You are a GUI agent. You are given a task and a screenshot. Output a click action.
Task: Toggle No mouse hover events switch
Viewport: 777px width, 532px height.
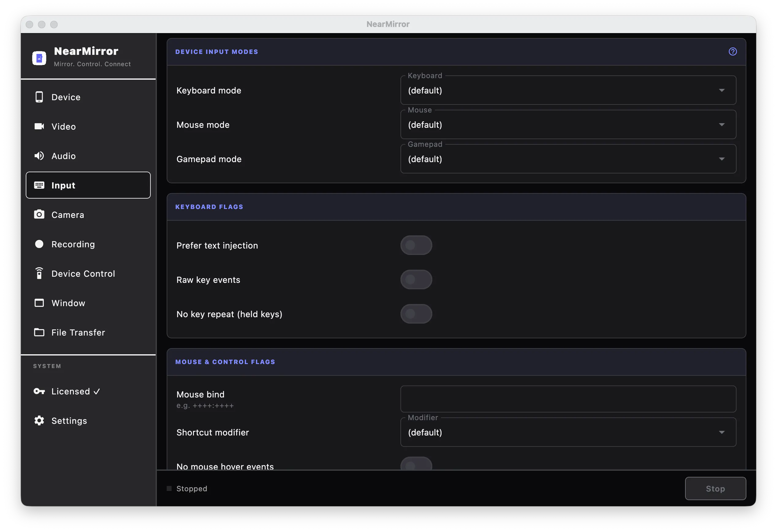pyautogui.click(x=416, y=463)
